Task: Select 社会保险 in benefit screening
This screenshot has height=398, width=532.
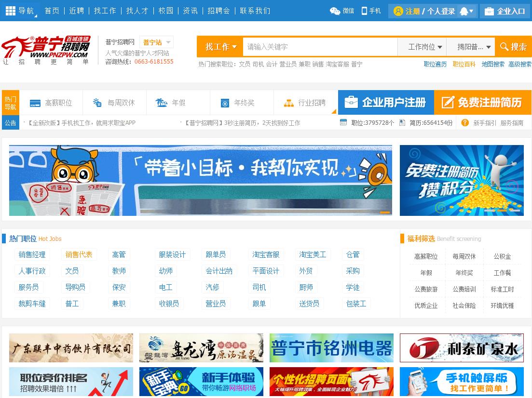Action: tap(464, 305)
